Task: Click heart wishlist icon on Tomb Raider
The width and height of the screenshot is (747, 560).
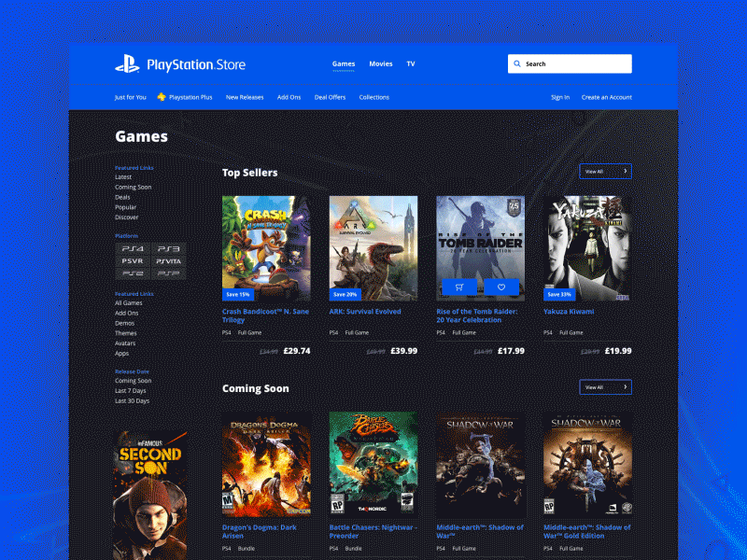Action: point(501,287)
